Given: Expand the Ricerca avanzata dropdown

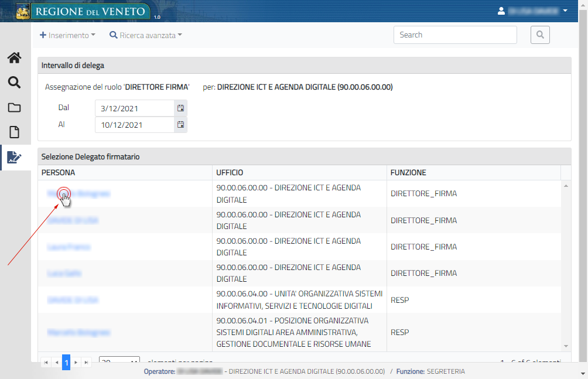Looking at the screenshot, I should pos(145,35).
